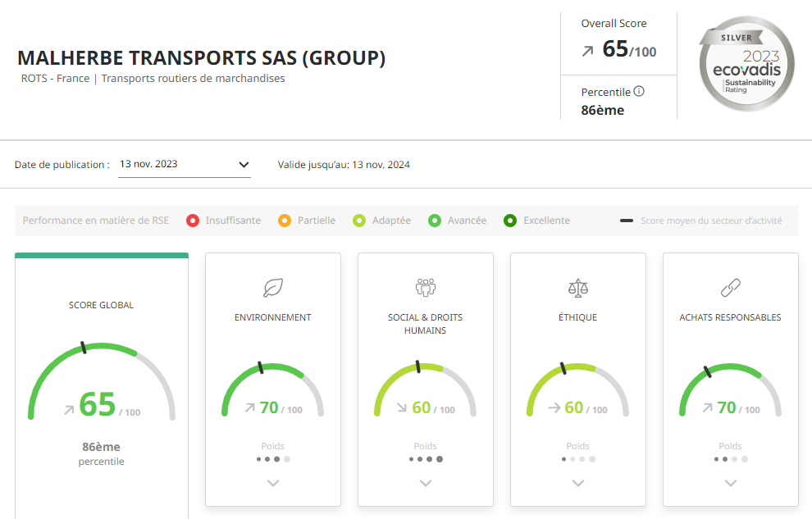Click the ACHATS RESPONSABLES card title
Screen dimensions: 812x519
[x=731, y=317]
